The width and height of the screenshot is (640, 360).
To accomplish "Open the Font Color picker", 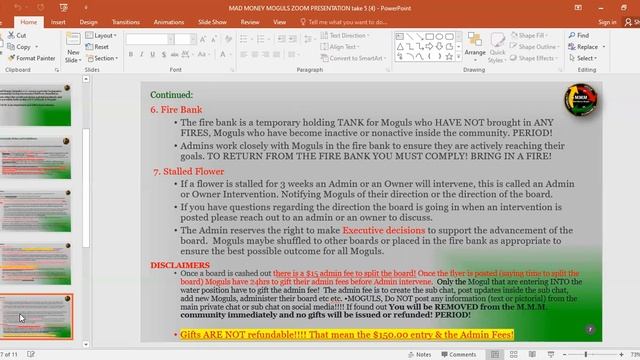I will [x=224, y=54].
